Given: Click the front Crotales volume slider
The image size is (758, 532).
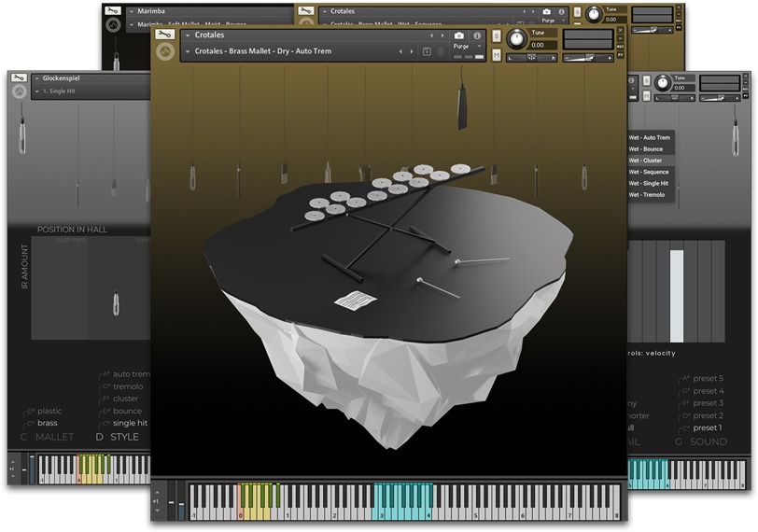Looking at the screenshot, I should [588, 58].
